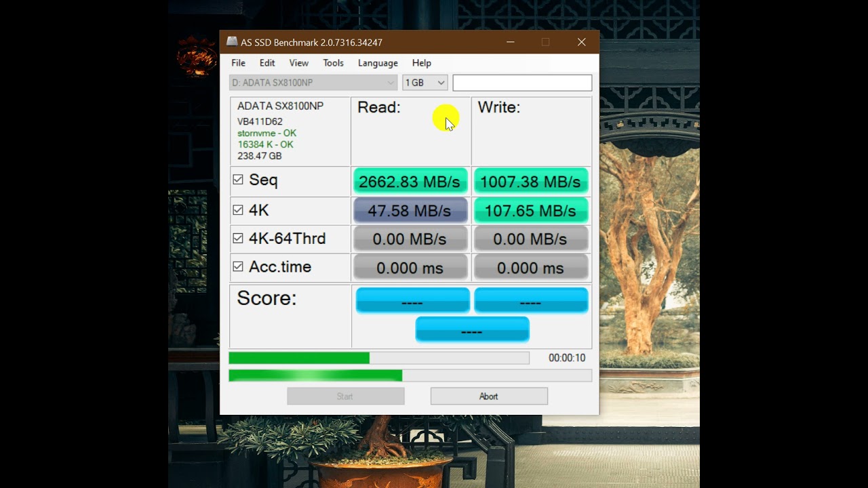Click the 4K write result 107.65 MB/s

(x=530, y=211)
